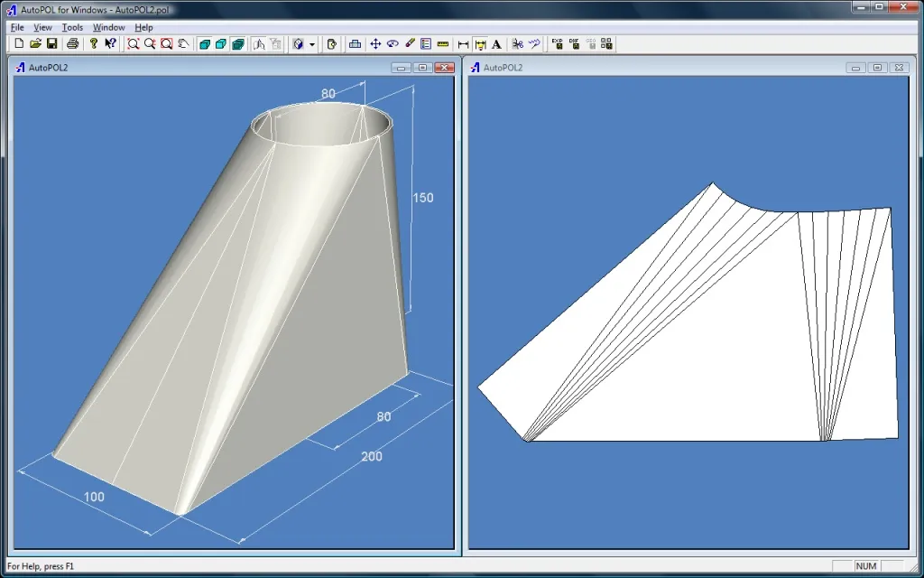Activate the context Help arrow tool
This screenshot has height=578, width=924.
click(x=111, y=43)
